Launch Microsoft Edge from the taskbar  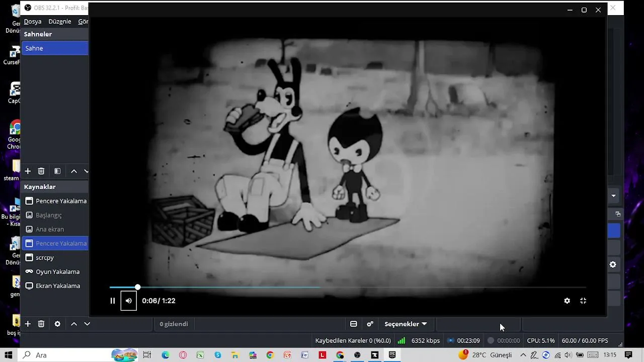click(166, 355)
